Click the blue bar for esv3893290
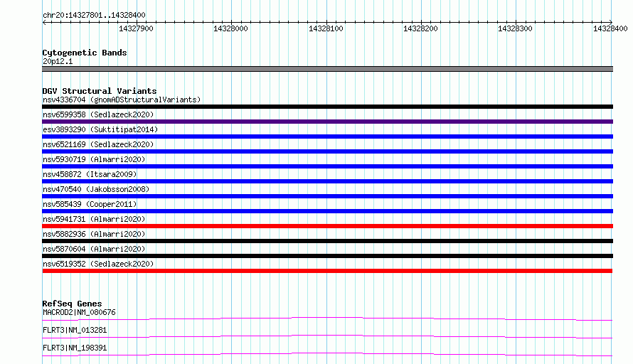This screenshot has width=633, height=364. tap(327, 136)
